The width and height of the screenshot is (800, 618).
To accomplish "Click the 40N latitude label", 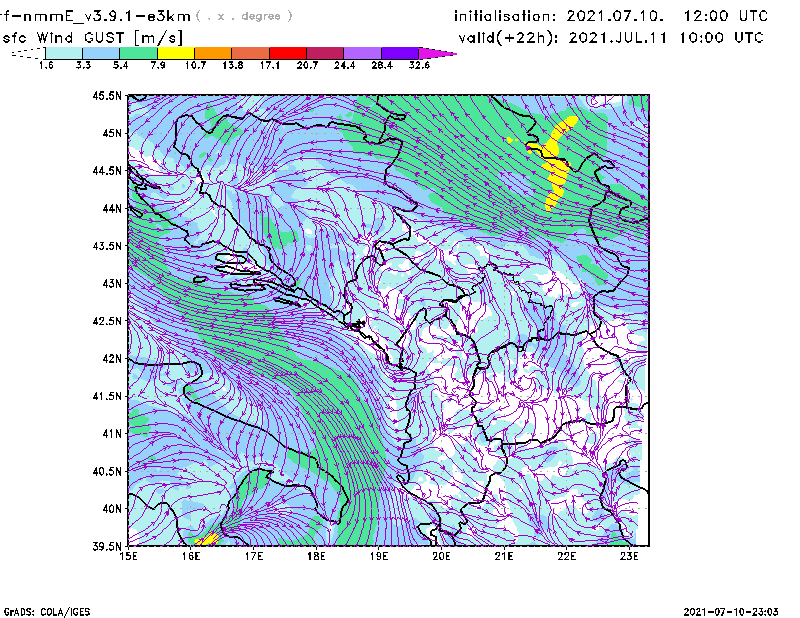I will point(112,509).
